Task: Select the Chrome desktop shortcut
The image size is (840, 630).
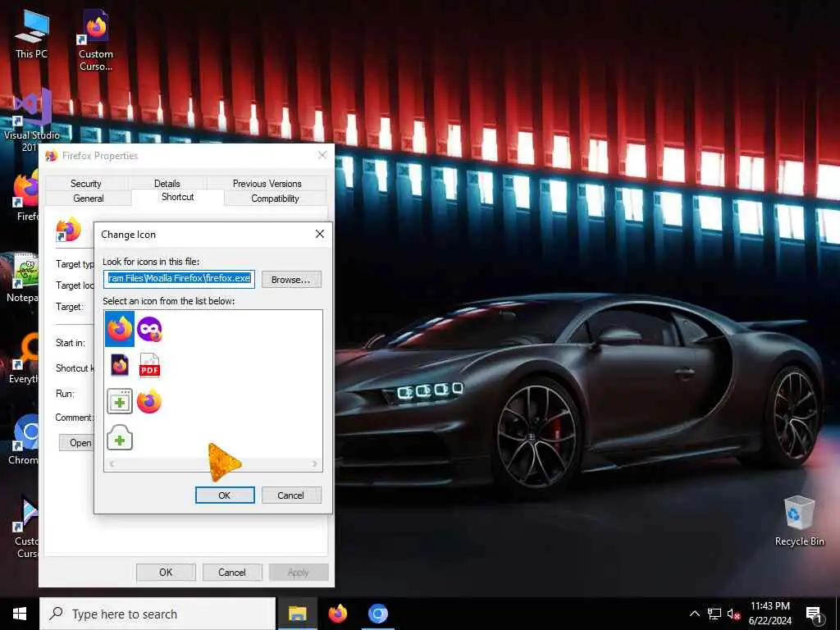Action: [24, 440]
